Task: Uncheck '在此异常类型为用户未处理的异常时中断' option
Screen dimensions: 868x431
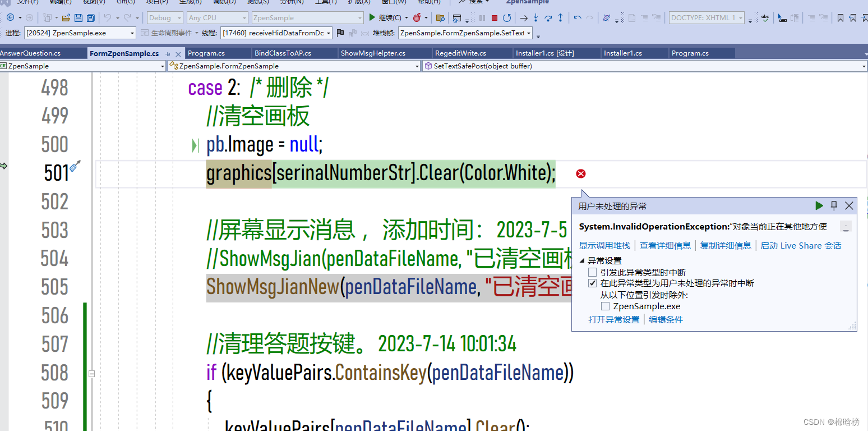Action: pyautogui.click(x=592, y=283)
